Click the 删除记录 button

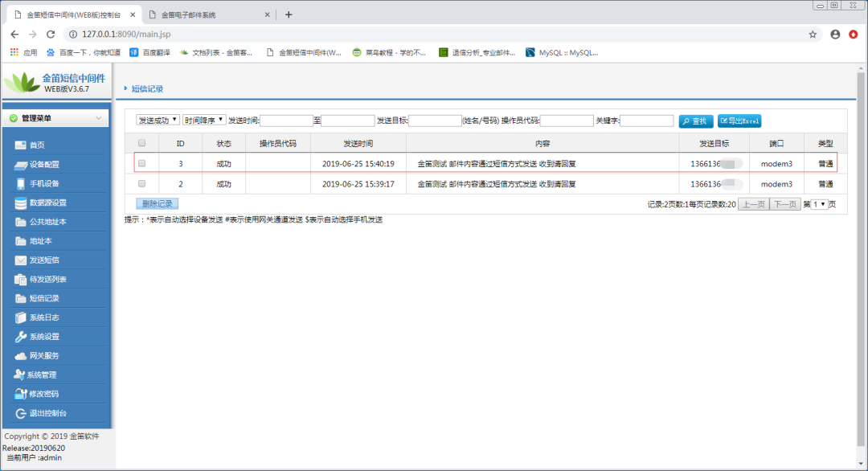pyautogui.click(x=158, y=203)
